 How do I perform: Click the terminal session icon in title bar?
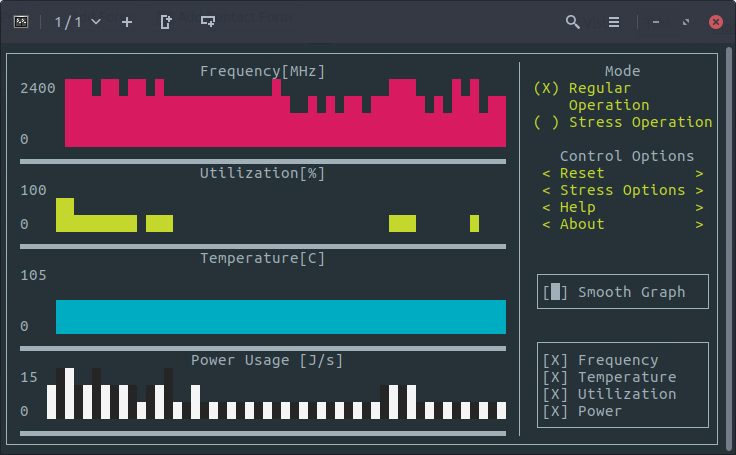(x=20, y=21)
